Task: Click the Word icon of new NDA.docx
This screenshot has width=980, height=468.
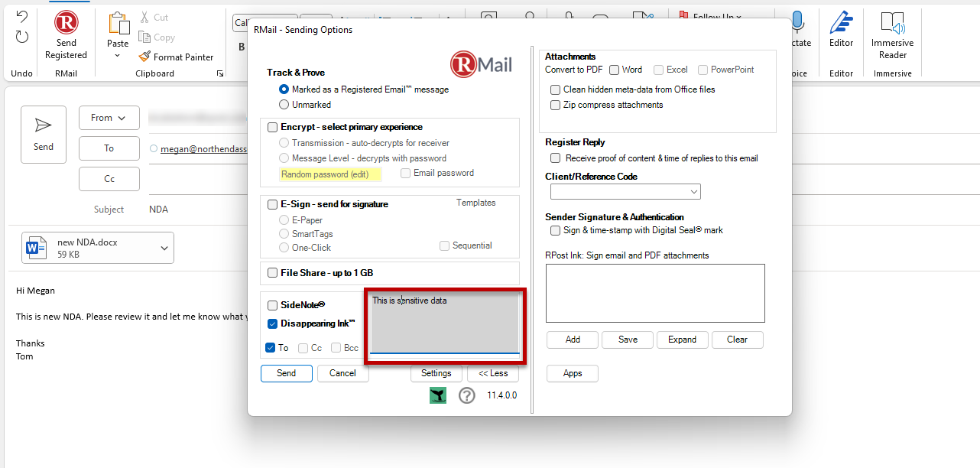Action: click(36, 248)
